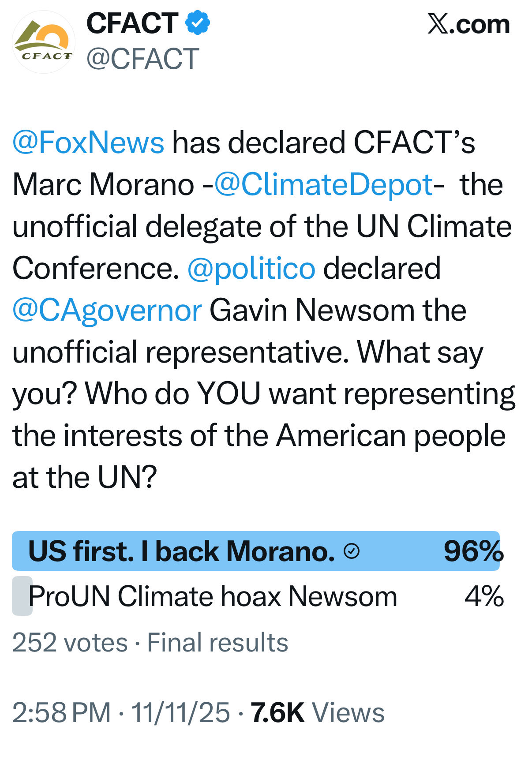Click the 11/11/25 post date
Screen dimensions: 532x775
click(181, 712)
